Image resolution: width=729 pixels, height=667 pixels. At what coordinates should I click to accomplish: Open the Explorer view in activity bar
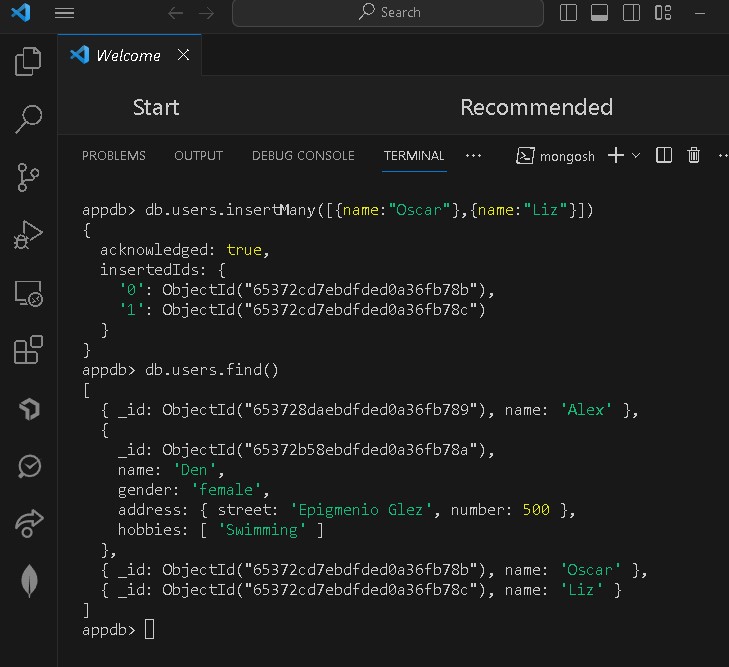coord(28,62)
